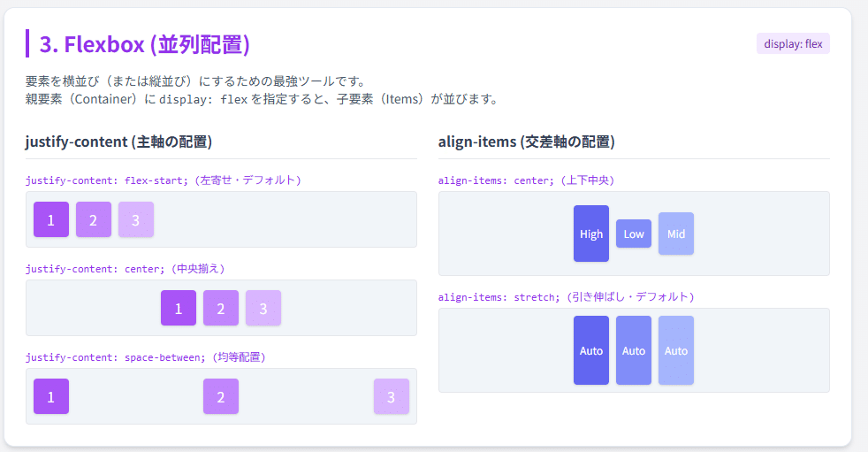The image size is (868, 452).
Task: Click the "Mid" box
Action: tap(676, 234)
